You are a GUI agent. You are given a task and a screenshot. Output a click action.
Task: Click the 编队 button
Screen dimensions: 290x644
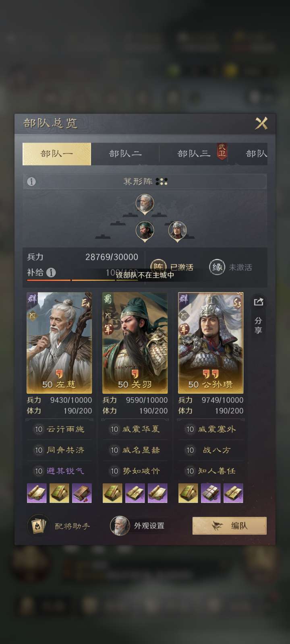tap(230, 526)
